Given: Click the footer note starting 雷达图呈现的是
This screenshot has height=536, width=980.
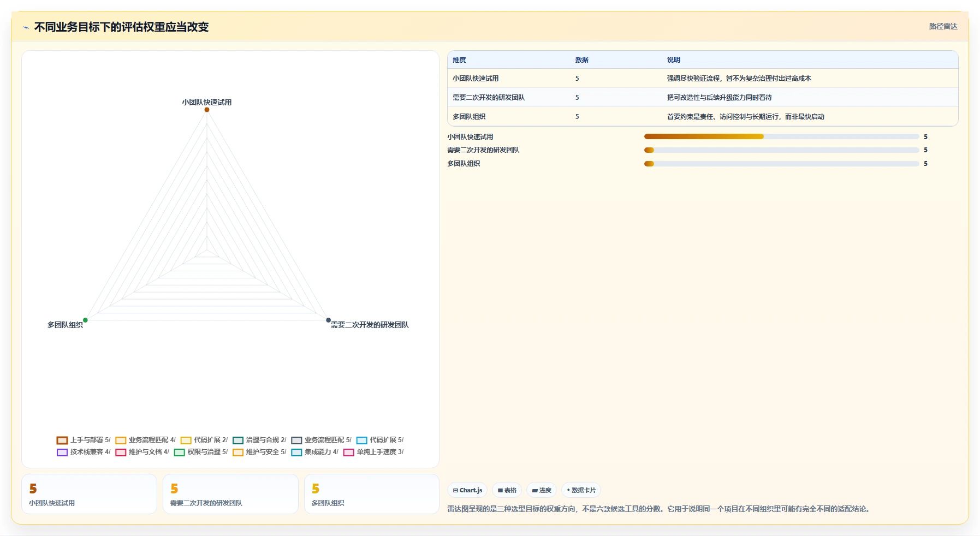Looking at the screenshot, I should (660, 509).
